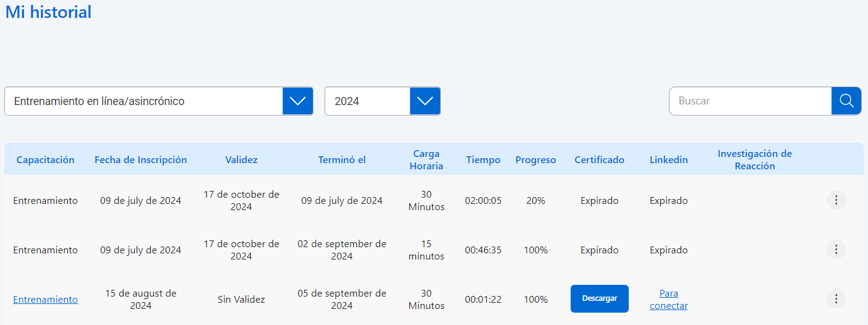The height and width of the screenshot is (325, 868).
Task: Click the 'Mi historial' page heading
Action: pyautogui.click(x=48, y=12)
